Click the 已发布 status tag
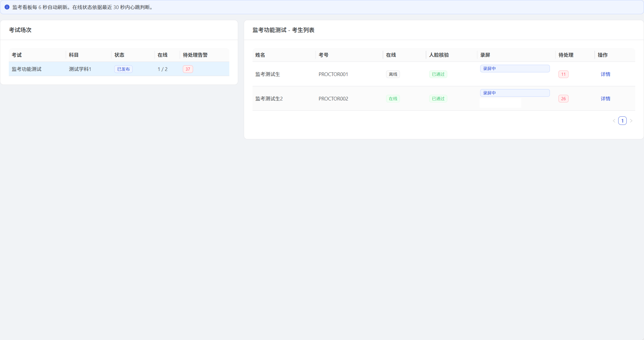This screenshot has width=644, height=340. [x=123, y=69]
